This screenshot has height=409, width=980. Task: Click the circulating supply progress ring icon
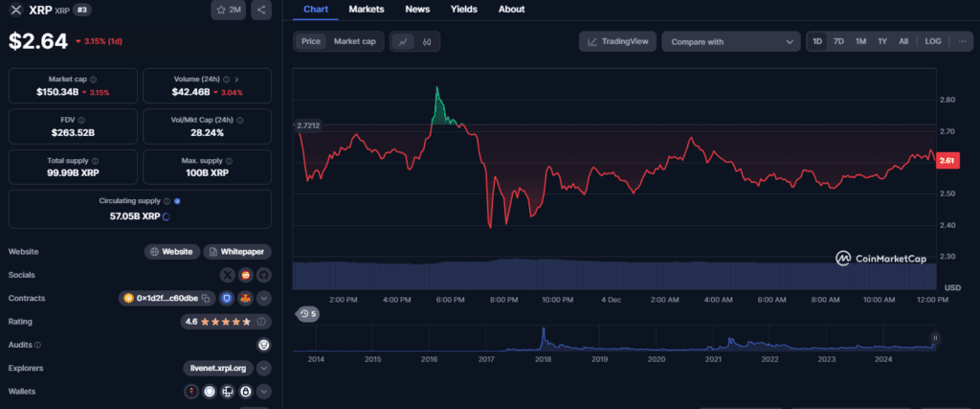point(167,216)
